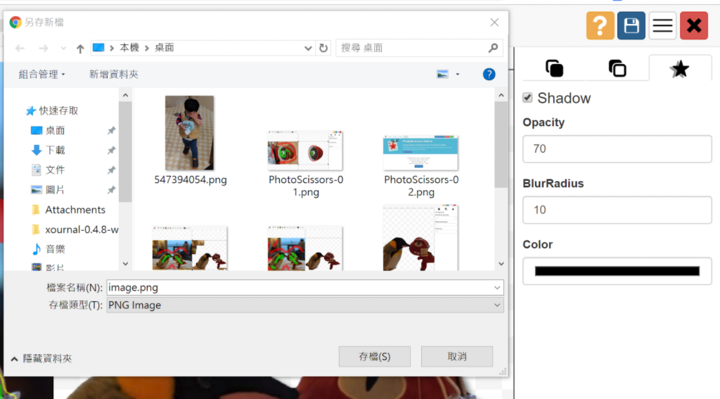The image size is (720, 399).
Task: Switch to the foreground layers tab icon
Action: pyautogui.click(x=554, y=68)
